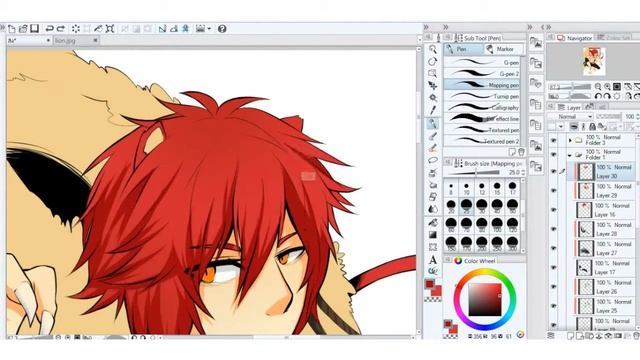Open the tab list arrow by the canvas tabs
The width and height of the screenshot is (640, 360).
point(419,40)
